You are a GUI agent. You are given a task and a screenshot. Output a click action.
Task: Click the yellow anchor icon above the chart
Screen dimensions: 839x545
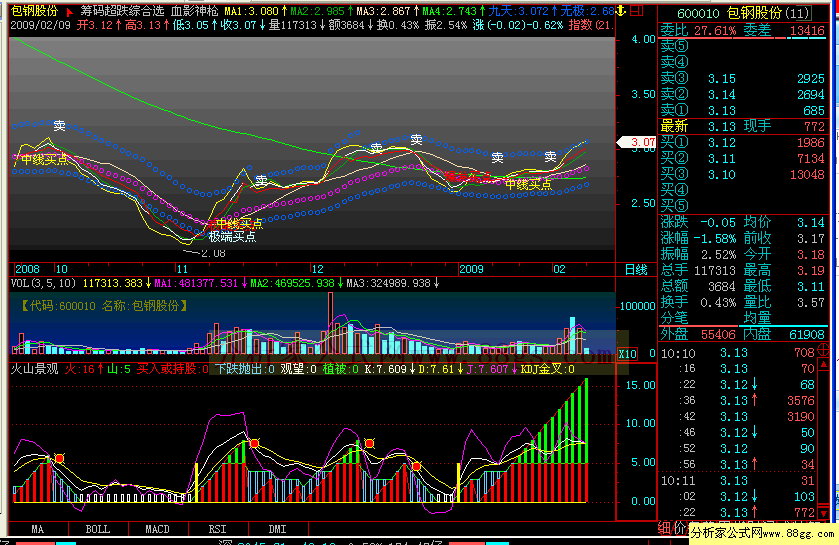(621, 10)
